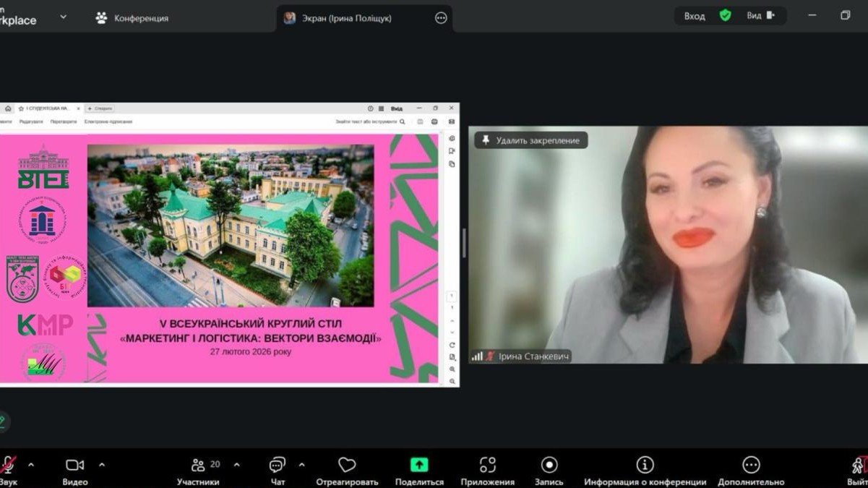Select the Экран (Ірина Поліщук) tab
Viewport: 868px width, 488px height.
[347, 18]
